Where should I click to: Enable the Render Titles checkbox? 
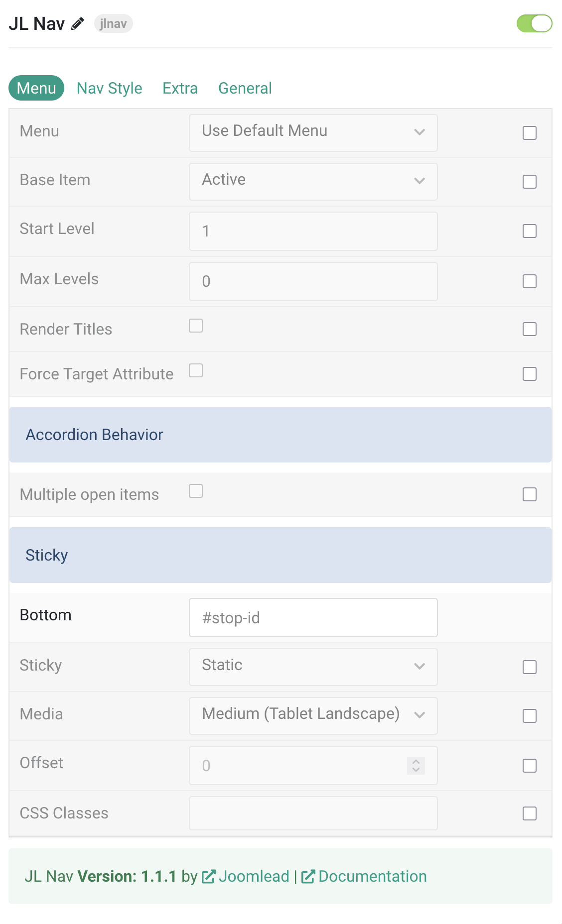pos(196,326)
